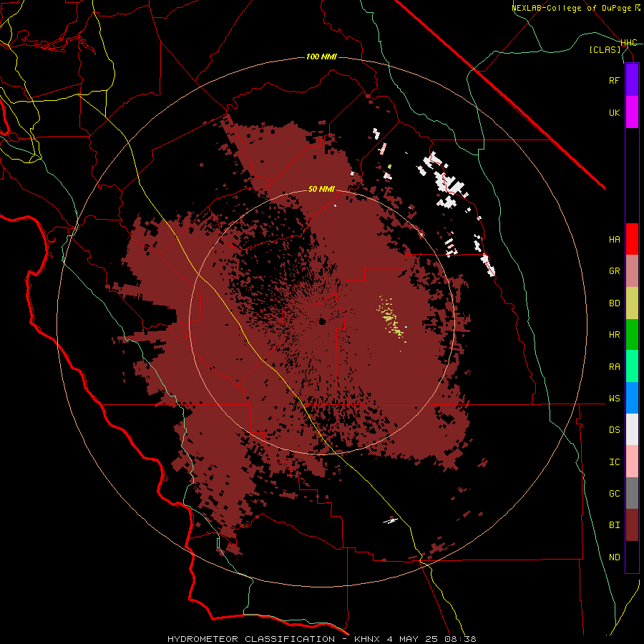Click the radar site center dot
The image size is (644, 644).
[x=322, y=321]
